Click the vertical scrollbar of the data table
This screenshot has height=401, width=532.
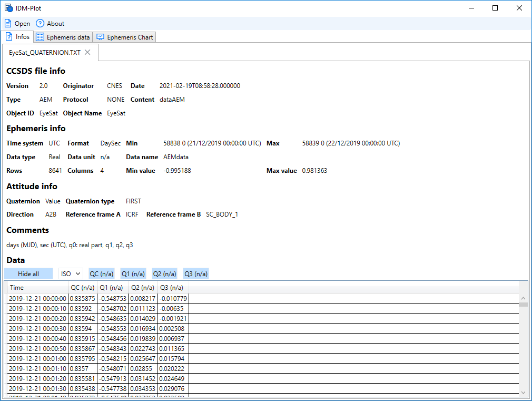[x=523, y=337]
